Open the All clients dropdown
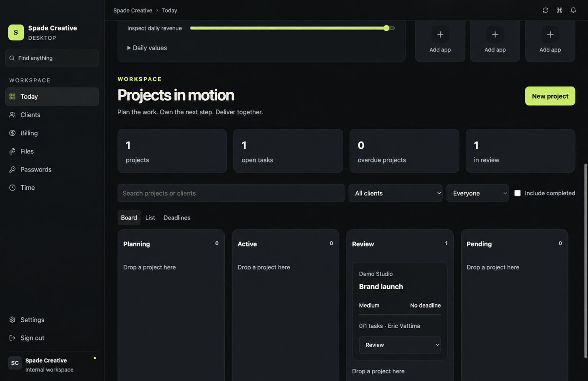The width and height of the screenshot is (588, 381). tap(395, 193)
